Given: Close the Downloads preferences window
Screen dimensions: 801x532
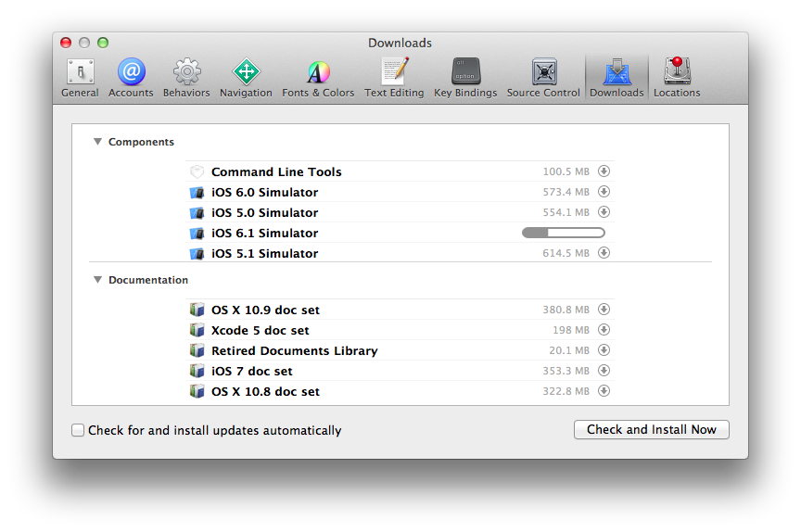Looking at the screenshot, I should pos(66,43).
